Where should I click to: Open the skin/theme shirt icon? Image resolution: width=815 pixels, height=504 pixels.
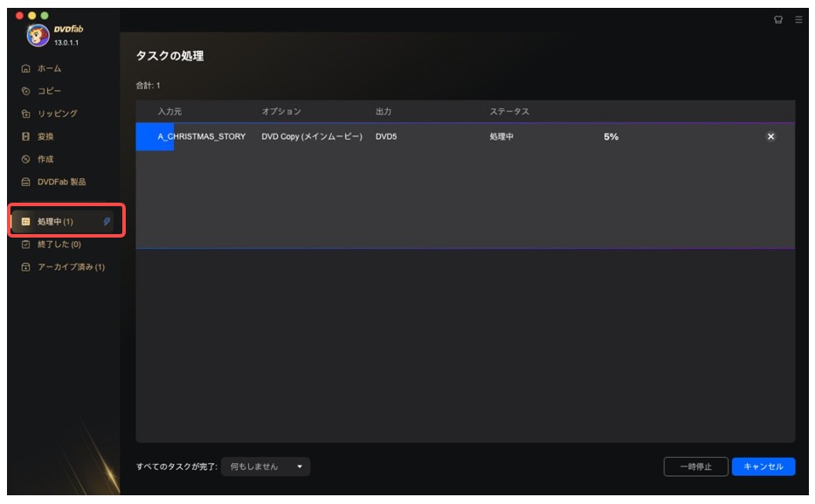point(778,20)
